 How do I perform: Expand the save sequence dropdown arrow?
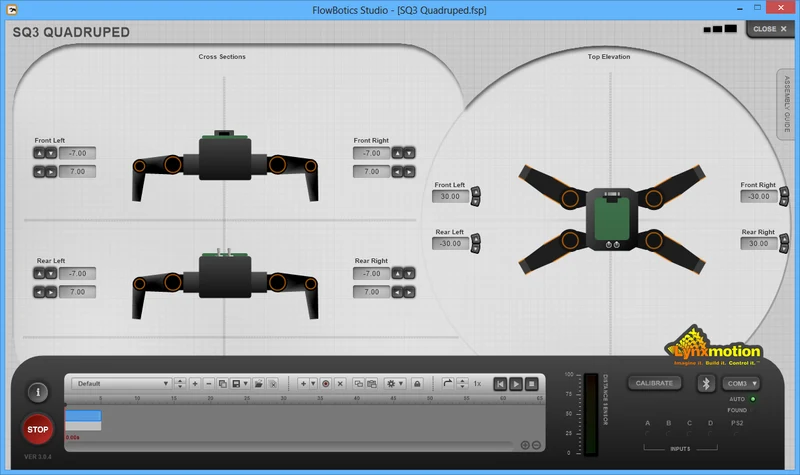click(246, 384)
